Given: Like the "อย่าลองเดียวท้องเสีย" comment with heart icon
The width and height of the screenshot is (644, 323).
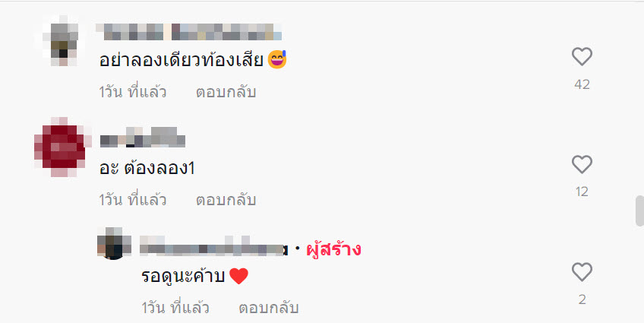Looking at the screenshot, I should pyautogui.click(x=582, y=57).
